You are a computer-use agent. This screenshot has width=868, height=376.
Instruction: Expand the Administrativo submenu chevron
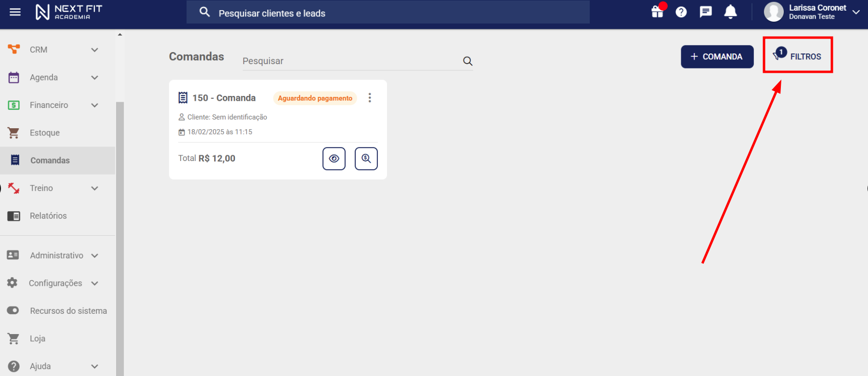pyautogui.click(x=95, y=255)
